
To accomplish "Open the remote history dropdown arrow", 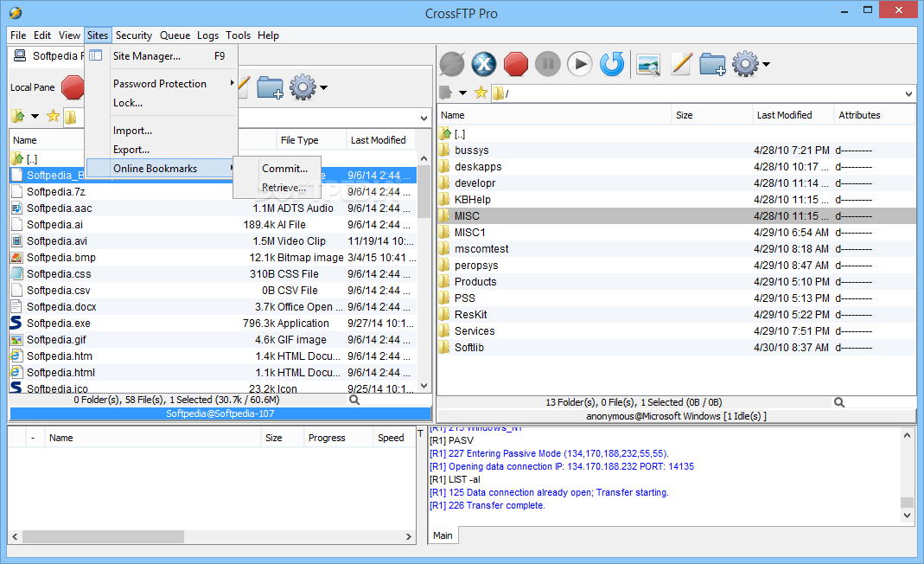I will pos(462,93).
